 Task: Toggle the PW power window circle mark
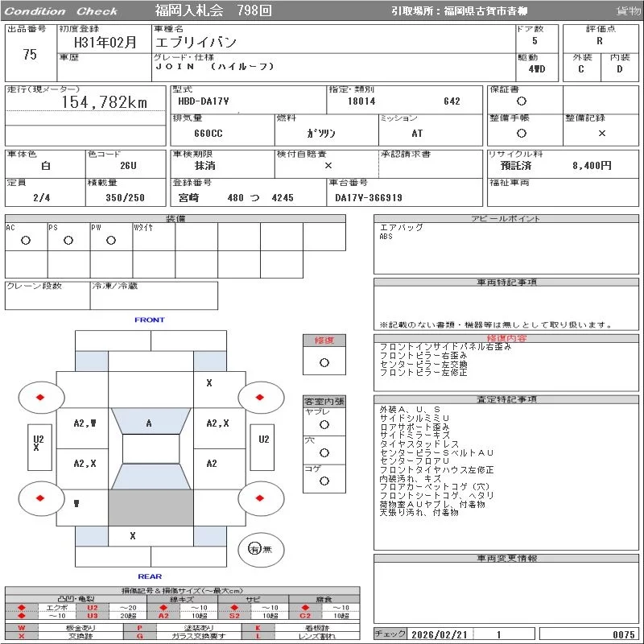tap(111, 240)
